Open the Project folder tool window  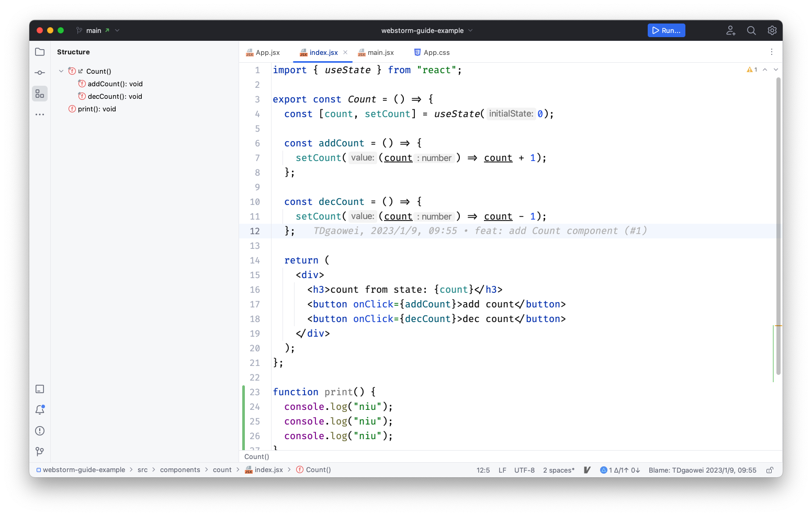point(40,52)
